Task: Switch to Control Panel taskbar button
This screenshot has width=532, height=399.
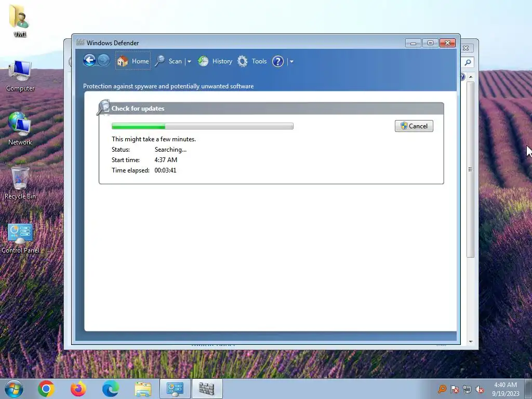Action: click(175, 389)
